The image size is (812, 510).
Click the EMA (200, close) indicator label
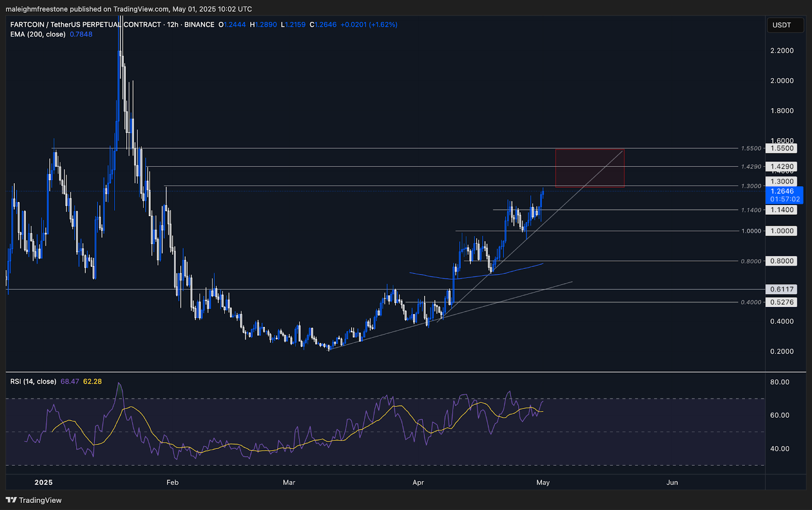pyautogui.click(x=38, y=35)
